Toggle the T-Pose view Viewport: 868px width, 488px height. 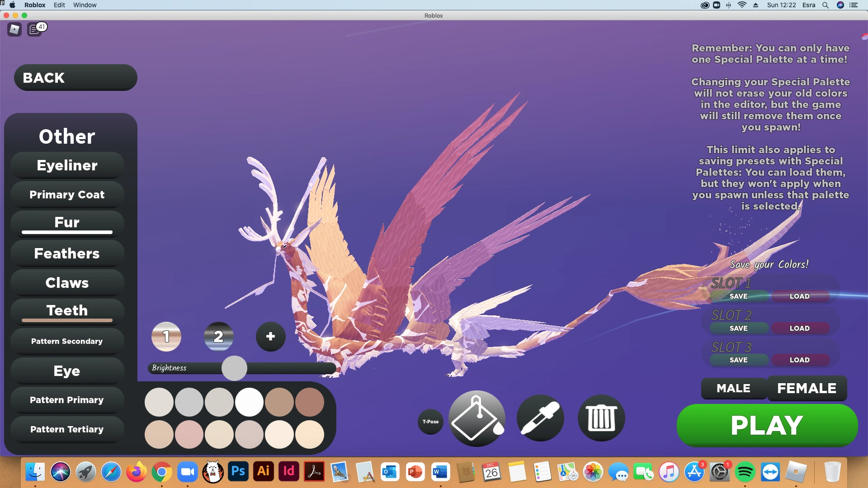tap(430, 422)
